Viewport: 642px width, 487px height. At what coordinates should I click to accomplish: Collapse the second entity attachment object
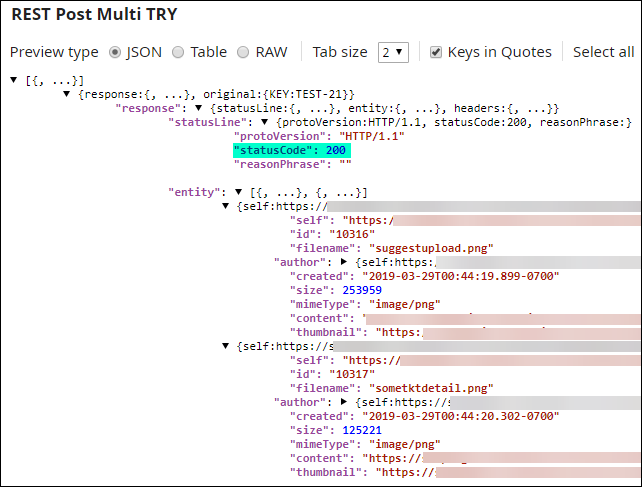[x=227, y=346]
